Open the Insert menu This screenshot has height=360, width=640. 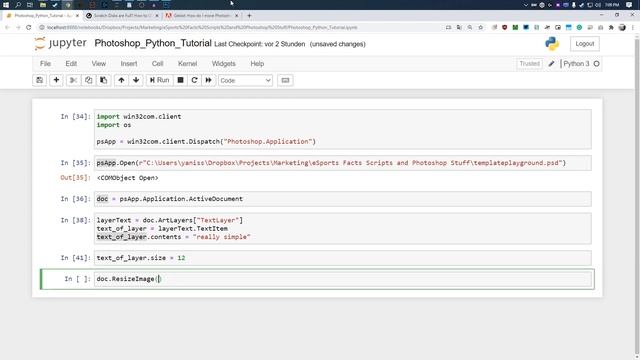[x=129, y=64]
